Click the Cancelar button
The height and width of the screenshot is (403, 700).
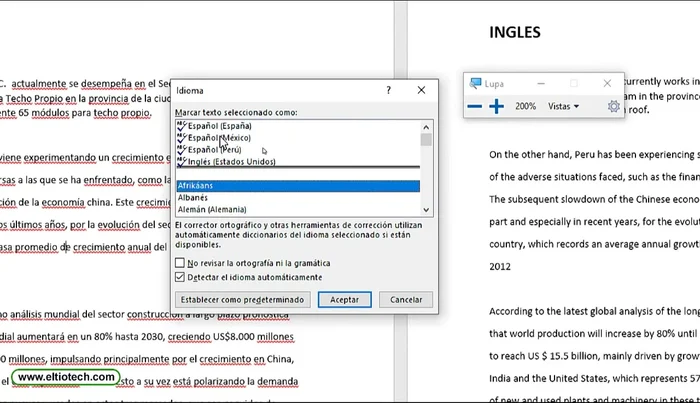pyautogui.click(x=406, y=299)
